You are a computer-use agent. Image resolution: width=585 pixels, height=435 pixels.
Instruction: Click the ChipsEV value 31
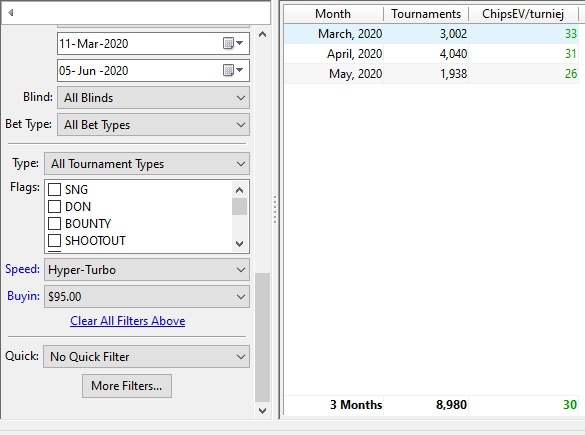570,54
